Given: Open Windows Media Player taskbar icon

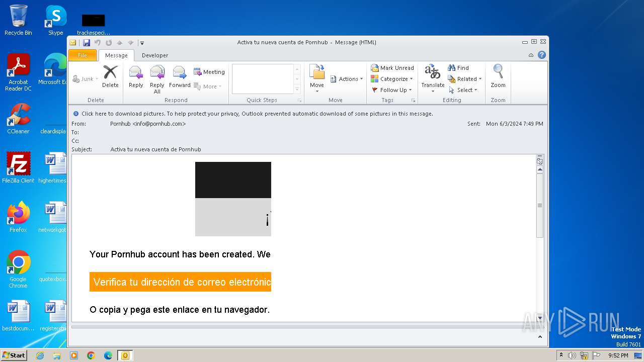Looking at the screenshot, I should tap(74, 355).
